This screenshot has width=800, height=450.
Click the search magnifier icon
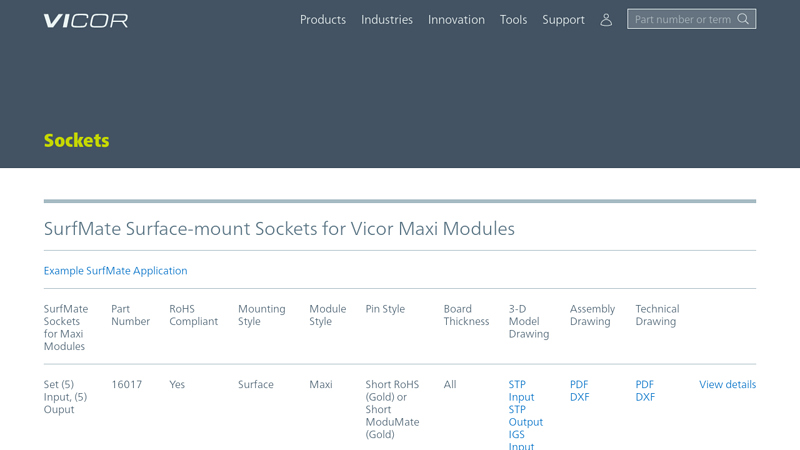(743, 19)
